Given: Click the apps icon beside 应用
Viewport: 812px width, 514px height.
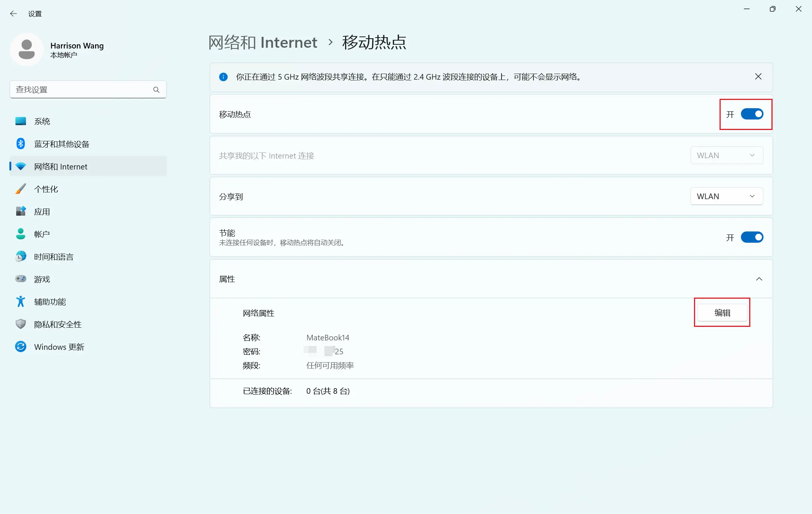Looking at the screenshot, I should pos(21,212).
